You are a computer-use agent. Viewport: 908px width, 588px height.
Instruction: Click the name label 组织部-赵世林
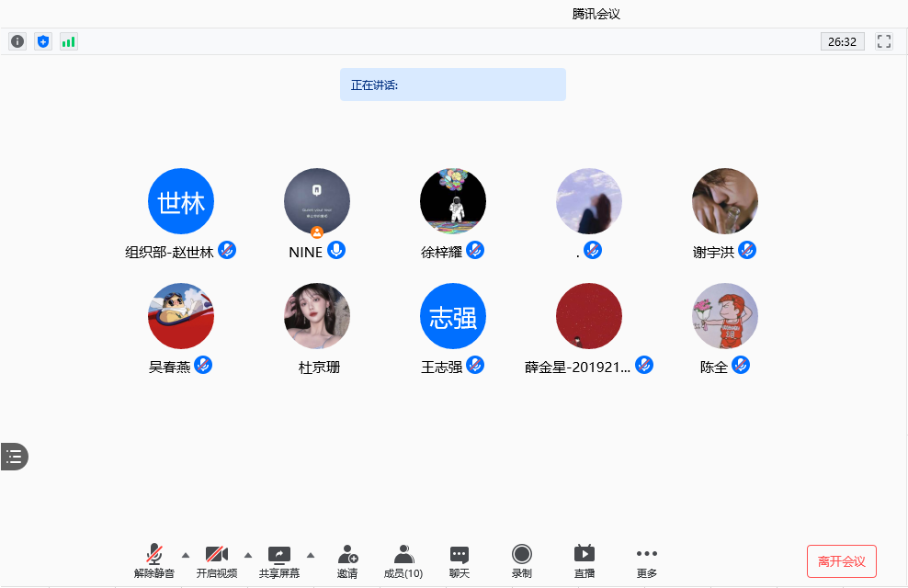click(x=170, y=252)
